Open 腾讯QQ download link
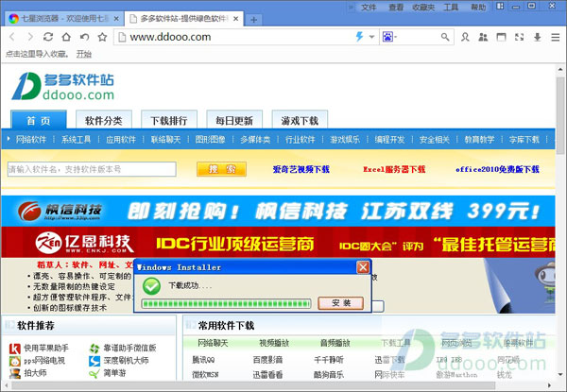 (203, 360)
